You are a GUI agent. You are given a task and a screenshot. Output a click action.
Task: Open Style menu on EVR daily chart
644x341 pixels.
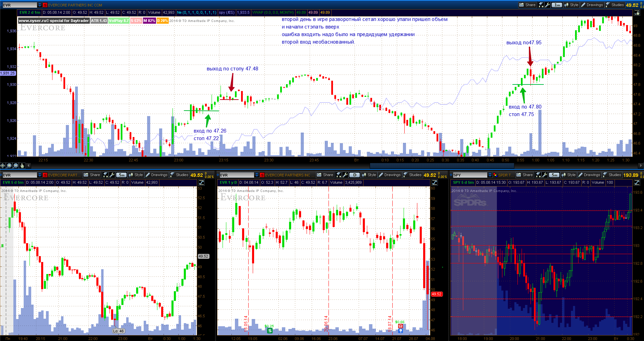[369, 175]
